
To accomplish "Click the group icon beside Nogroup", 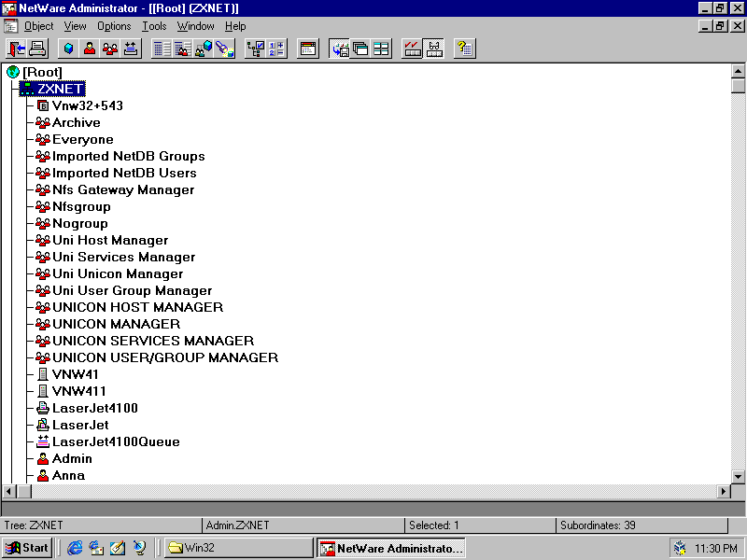I will point(43,223).
